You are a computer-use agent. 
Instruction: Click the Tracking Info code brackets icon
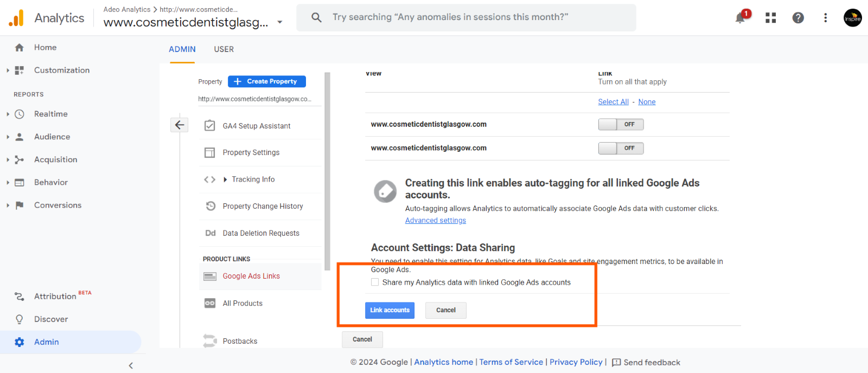(210, 179)
